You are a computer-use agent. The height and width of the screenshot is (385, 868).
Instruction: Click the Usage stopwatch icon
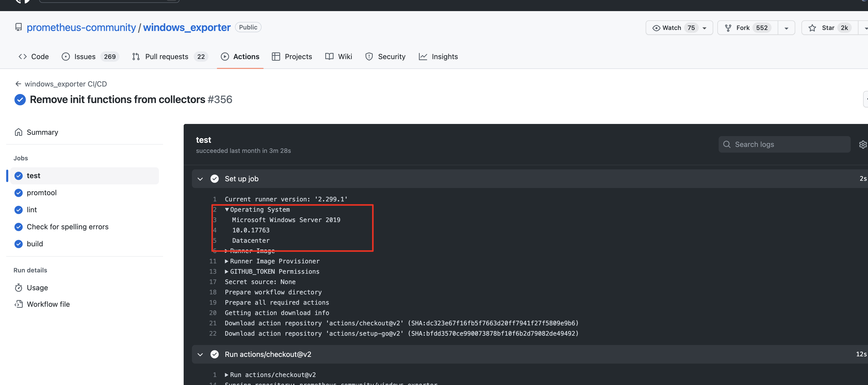[x=19, y=288]
